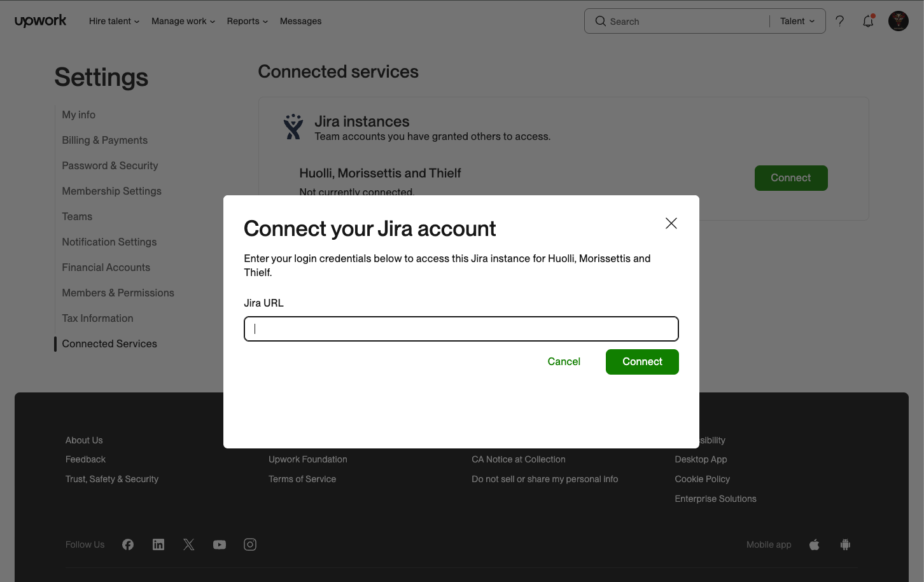The width and height of the screenshot is (924, 582).
Task: Open Upwork's X (Twitter) icon
Action: (189, 544)
